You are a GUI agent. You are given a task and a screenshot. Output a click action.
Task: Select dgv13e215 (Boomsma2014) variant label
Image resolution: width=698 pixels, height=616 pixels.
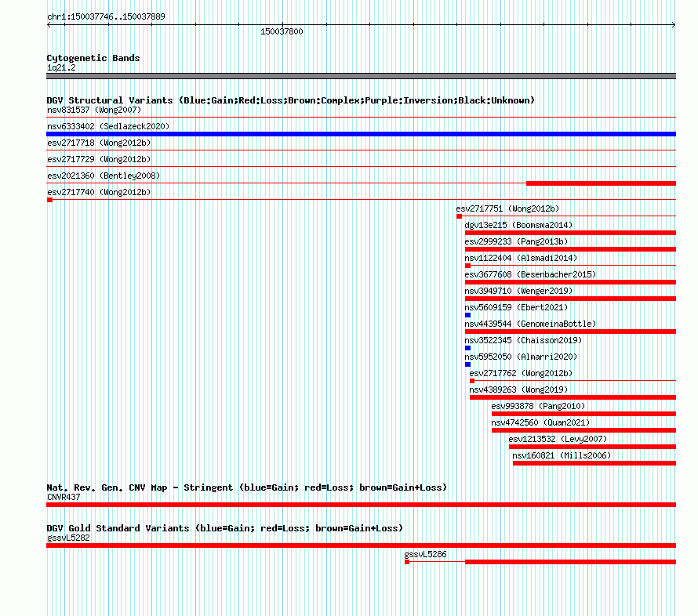click(518, 225)
